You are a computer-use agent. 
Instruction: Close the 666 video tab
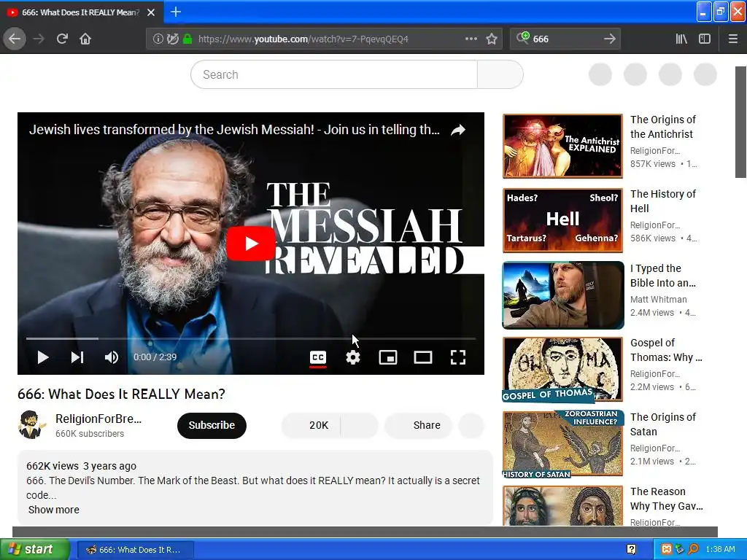pyautogui.click(x=151, y=12)
